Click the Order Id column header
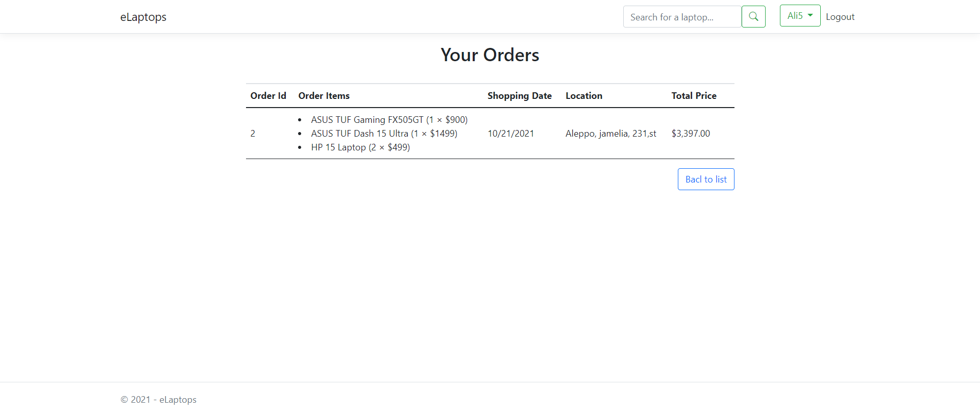980x416 pixels. pos(268,95)
